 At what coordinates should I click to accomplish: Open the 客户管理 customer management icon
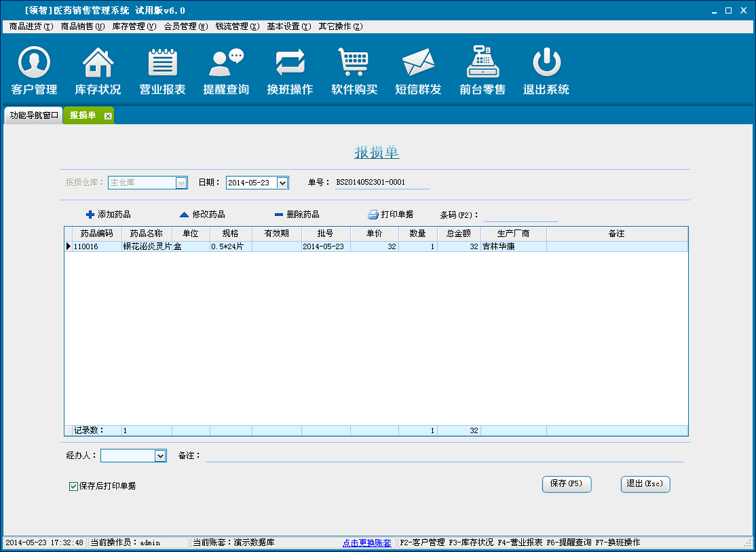34,64
